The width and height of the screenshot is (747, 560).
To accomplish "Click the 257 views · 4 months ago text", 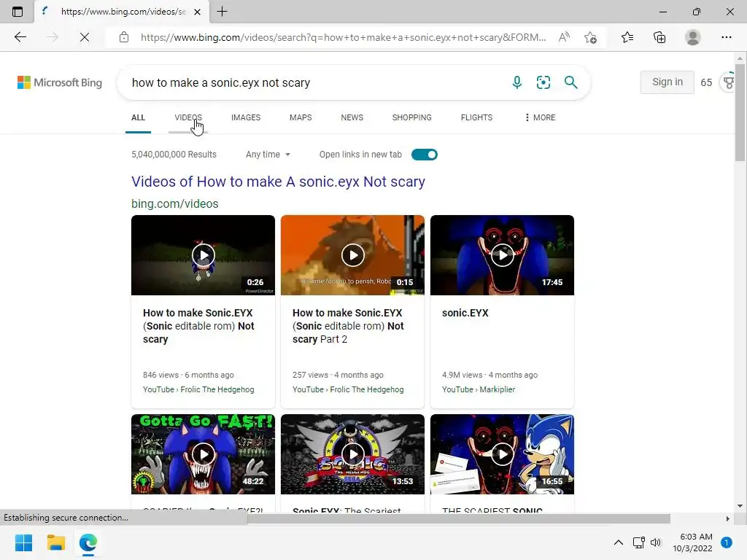I will point(338,375).
